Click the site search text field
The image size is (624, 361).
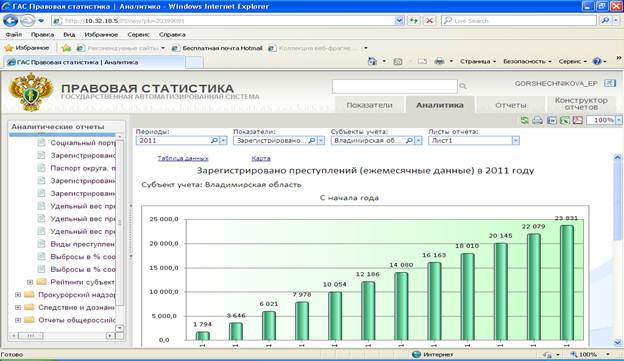click(x=395, y=86)
